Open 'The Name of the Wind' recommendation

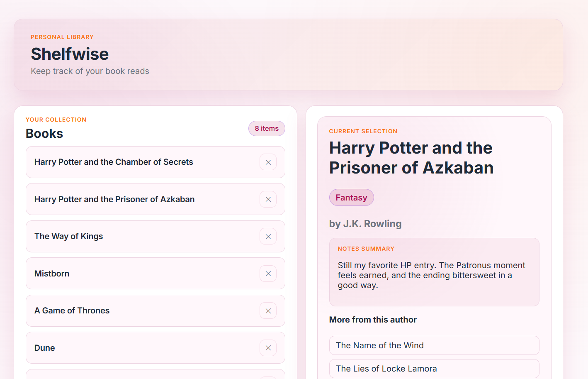[x=434, y=345]
